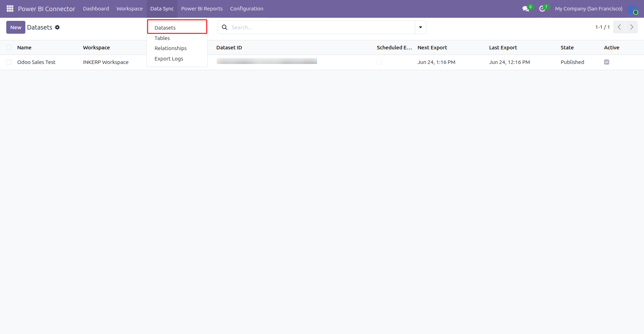This screenshot has width=644, height=334.
Task: Sort by the Name column header
Action: [x=24, y=48]
